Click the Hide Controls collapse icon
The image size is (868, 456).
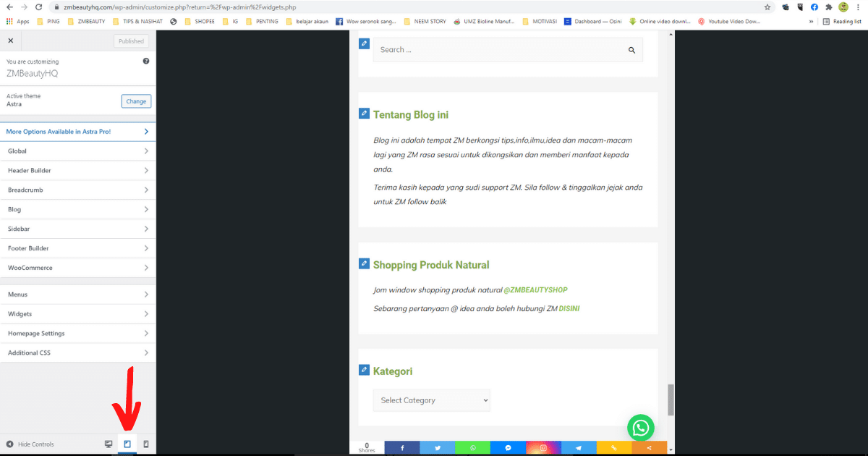tap(10, 444)
